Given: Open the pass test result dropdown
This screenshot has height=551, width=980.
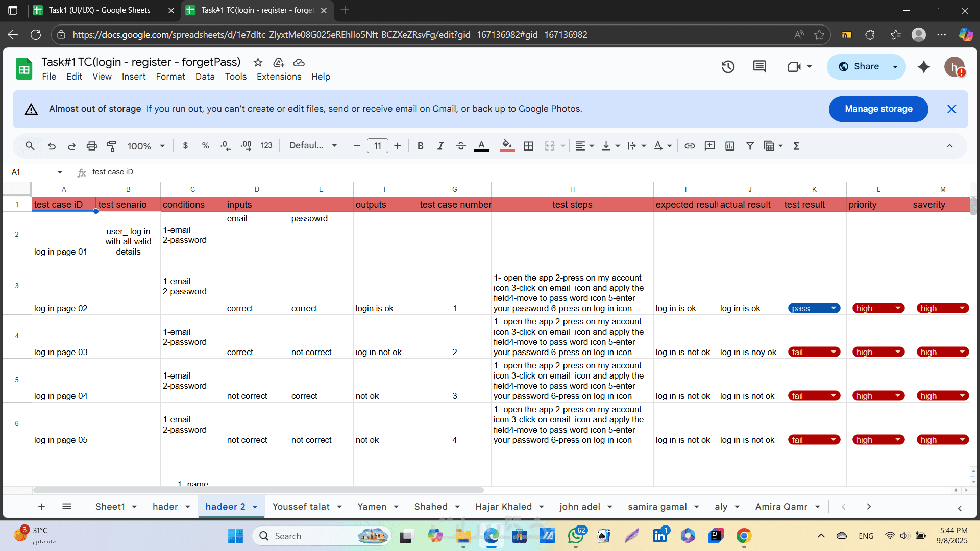Looking at the screenshot, I should click(833, 308).
